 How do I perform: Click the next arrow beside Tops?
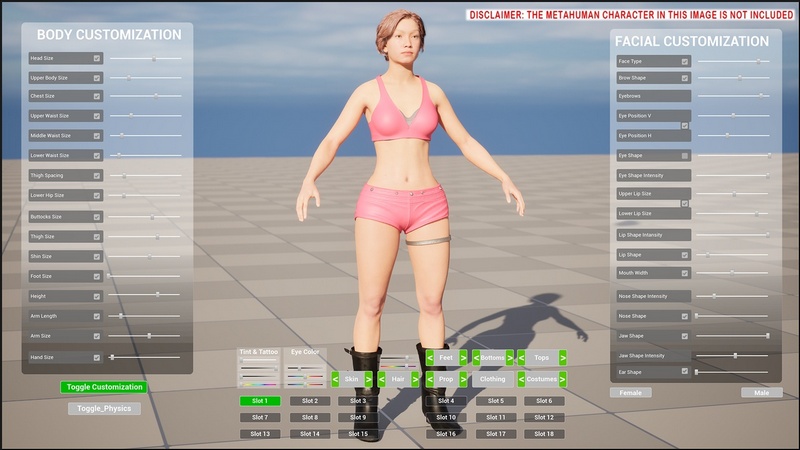563,357
